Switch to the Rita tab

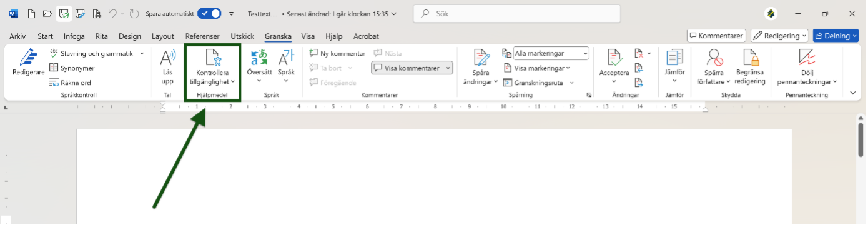point(102,36)
